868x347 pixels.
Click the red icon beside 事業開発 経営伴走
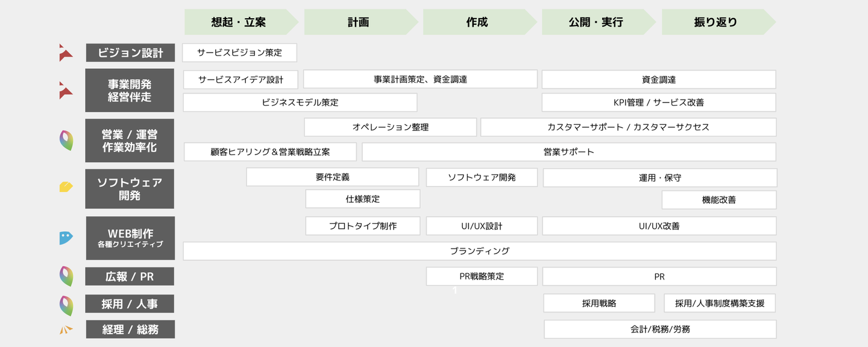pos(66,90)
